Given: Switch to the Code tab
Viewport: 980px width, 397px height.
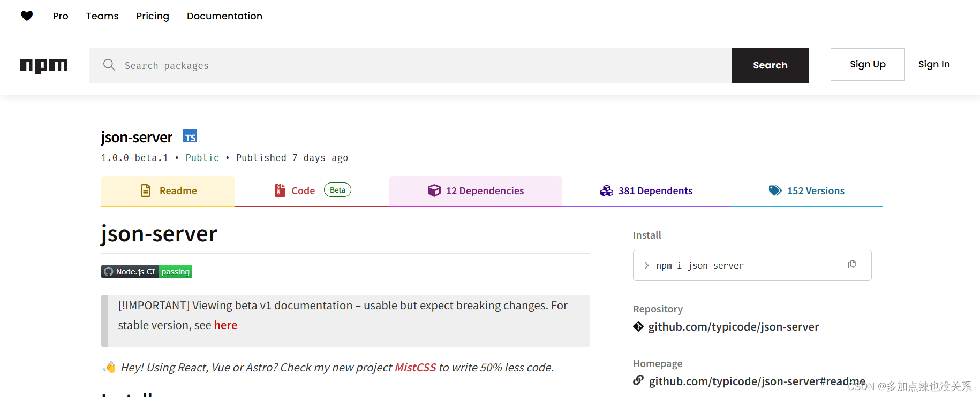Looking at the screenshot, I should [x=312, y=191].
